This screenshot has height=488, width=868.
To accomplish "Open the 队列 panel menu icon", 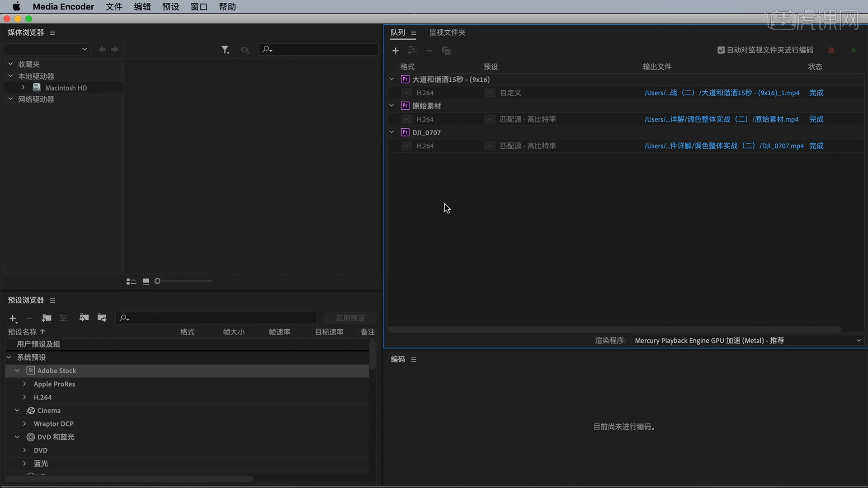I will 414,33.
